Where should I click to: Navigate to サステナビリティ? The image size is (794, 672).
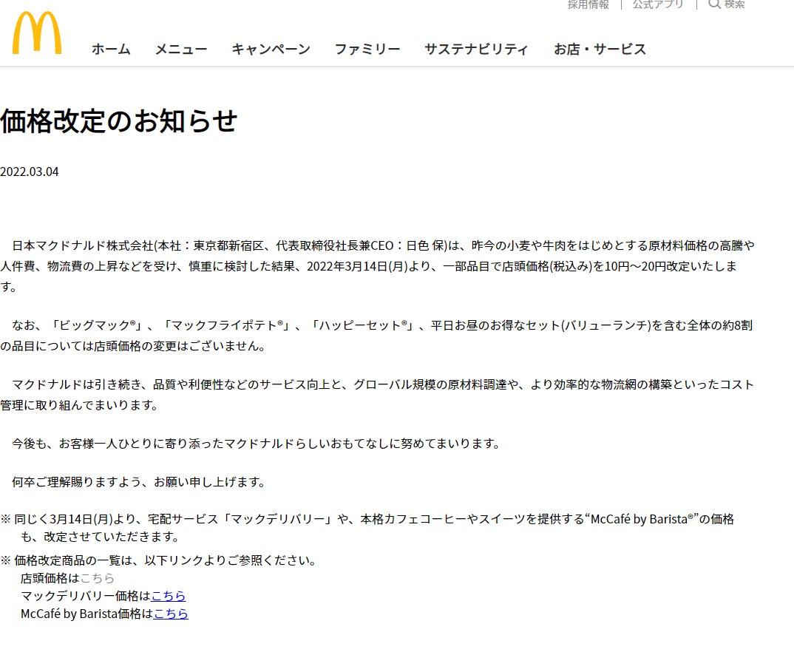(x=477, y=49)
